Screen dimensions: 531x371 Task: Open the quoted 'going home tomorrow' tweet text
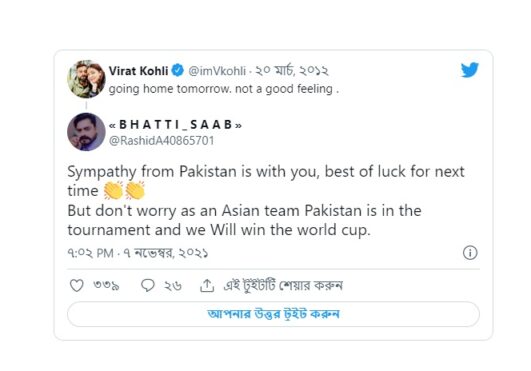point(224,89)
